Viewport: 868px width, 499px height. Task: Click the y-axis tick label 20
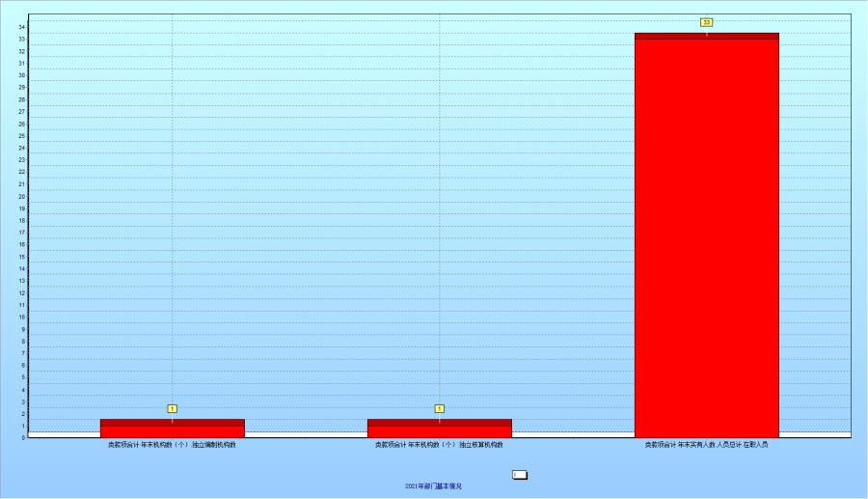pyautogui.click(x=21, y=196)
